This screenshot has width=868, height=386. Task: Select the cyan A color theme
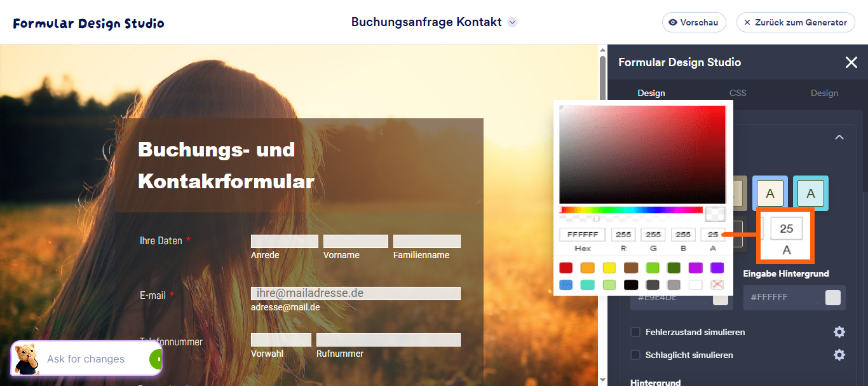(810, 193)
